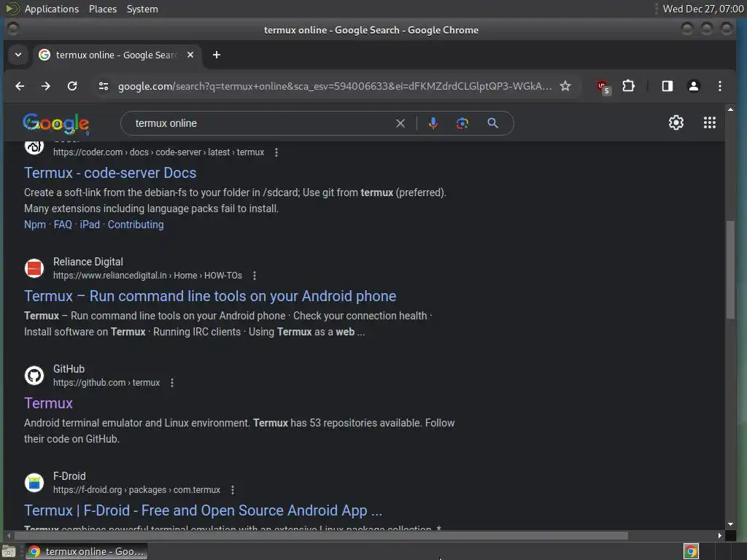
Task: Open Chrome's three-dot main menu
Action: coord(720,86)
